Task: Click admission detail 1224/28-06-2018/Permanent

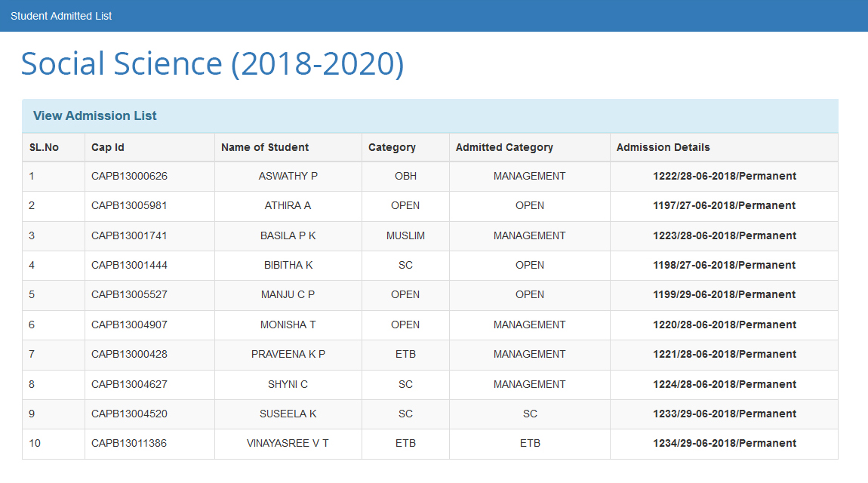Action: point(724,384)
